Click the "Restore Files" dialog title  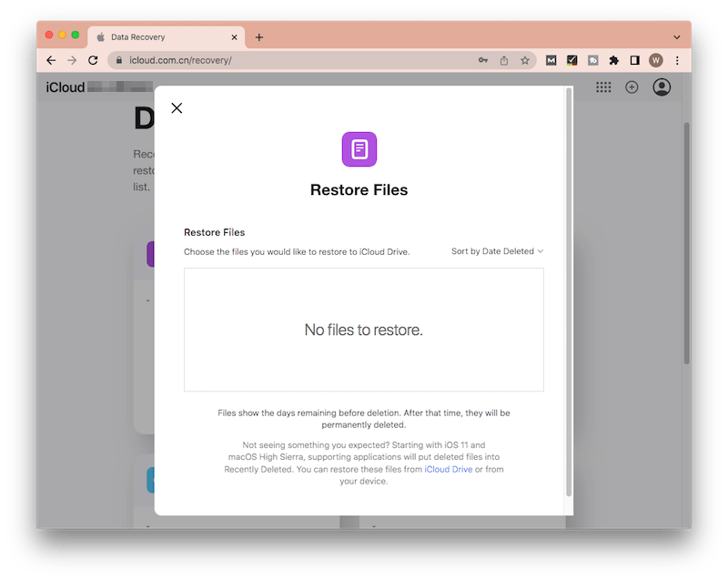click(x=359, y=189)
